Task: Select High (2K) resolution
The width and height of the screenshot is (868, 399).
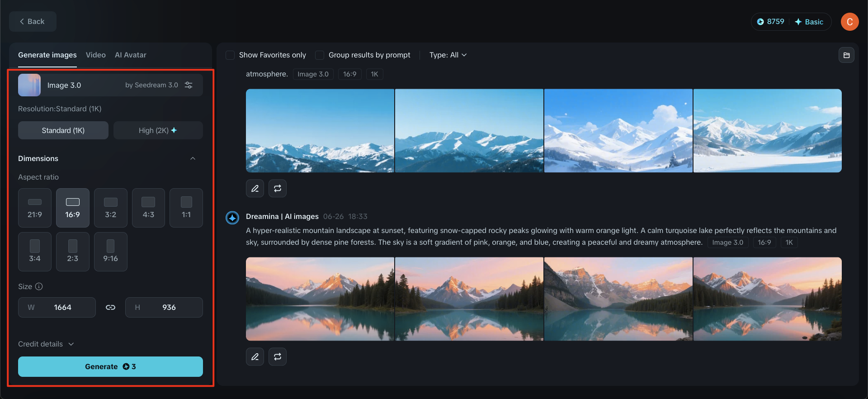Action: [158, 130]
